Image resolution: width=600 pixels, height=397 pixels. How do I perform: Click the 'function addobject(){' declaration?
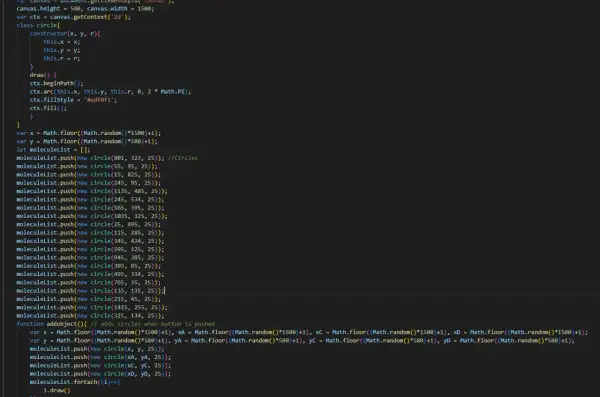(52, 324)
